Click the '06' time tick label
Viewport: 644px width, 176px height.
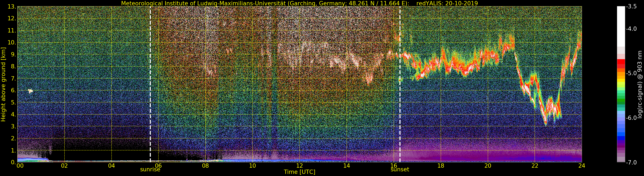point(159,166)
